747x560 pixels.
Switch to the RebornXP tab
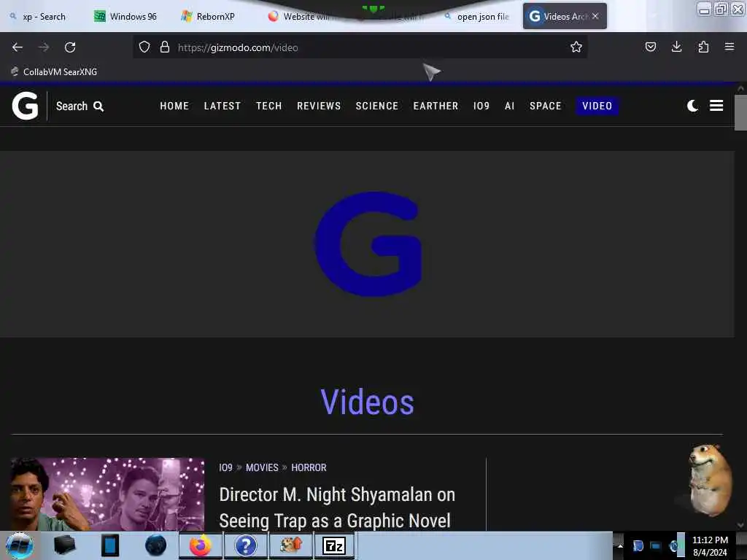[208, 17]
